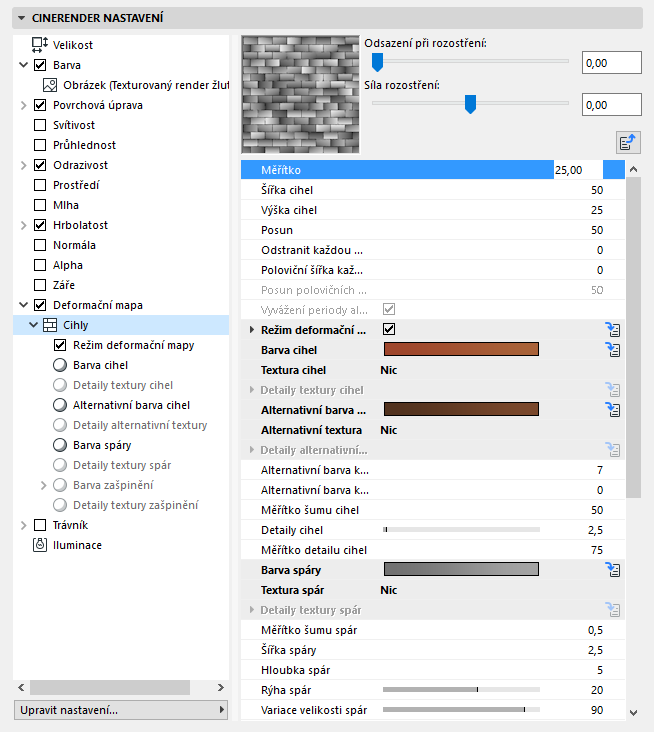Expand the Povrchová úprava node
This screenshot has height=732, width=654.
(23, 105)
